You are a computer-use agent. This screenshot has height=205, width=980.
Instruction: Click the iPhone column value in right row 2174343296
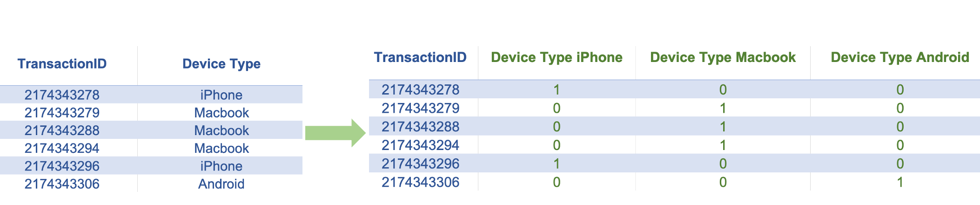pyautogui.click(x=557, y=164)
